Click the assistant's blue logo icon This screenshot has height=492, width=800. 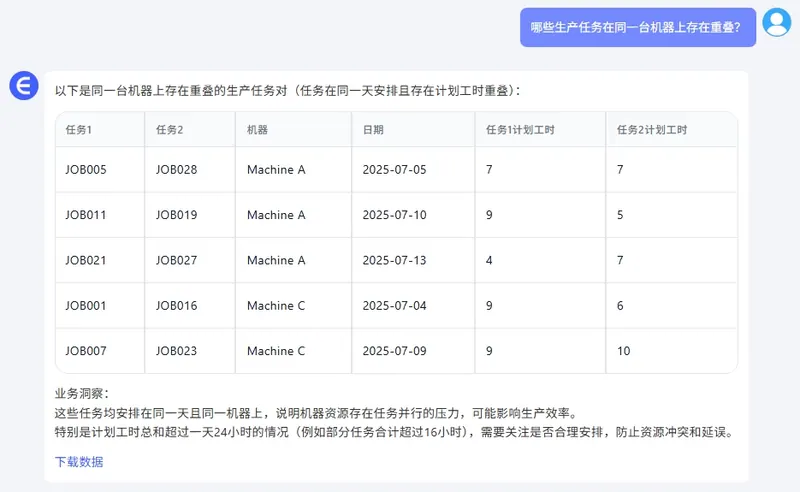tap(23, 86)
